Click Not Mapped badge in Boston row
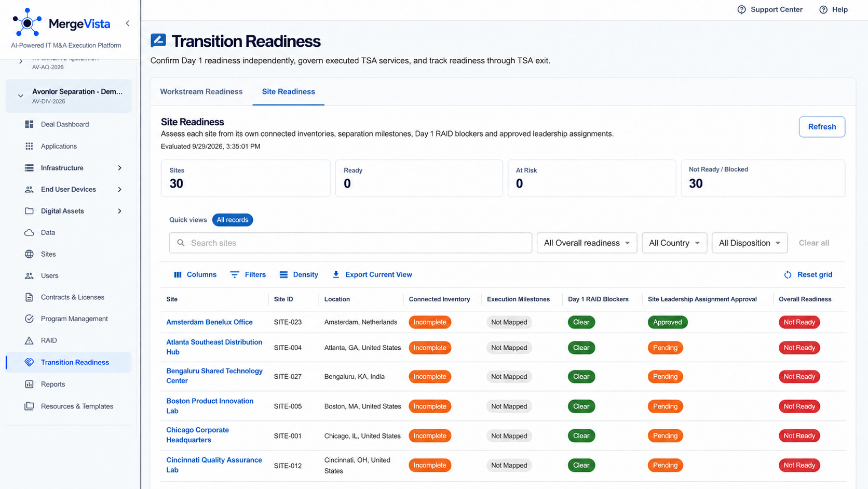 click(x=509, y=406)
